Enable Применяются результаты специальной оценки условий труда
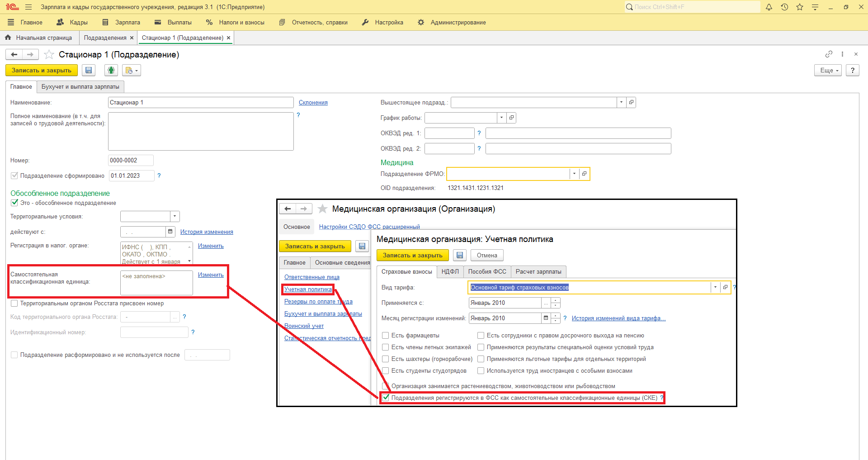 point(481,347)
